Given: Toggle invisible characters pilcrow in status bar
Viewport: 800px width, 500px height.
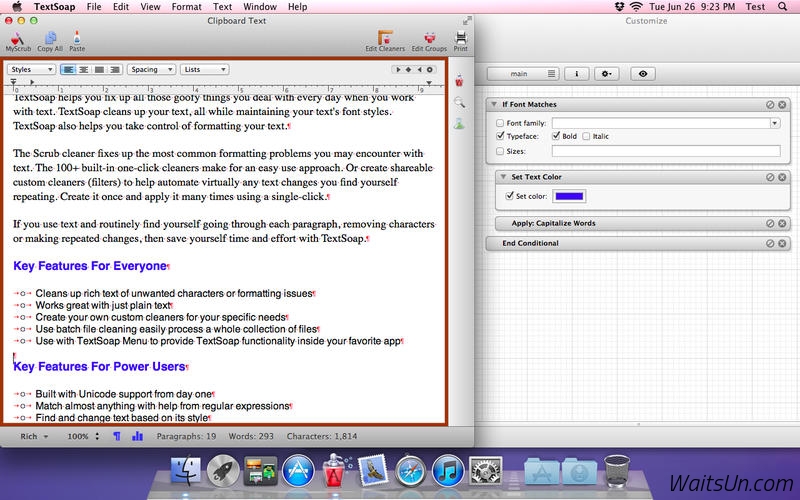Looking at the screenshot, I should pyautogui.click(x=117, y=436).
